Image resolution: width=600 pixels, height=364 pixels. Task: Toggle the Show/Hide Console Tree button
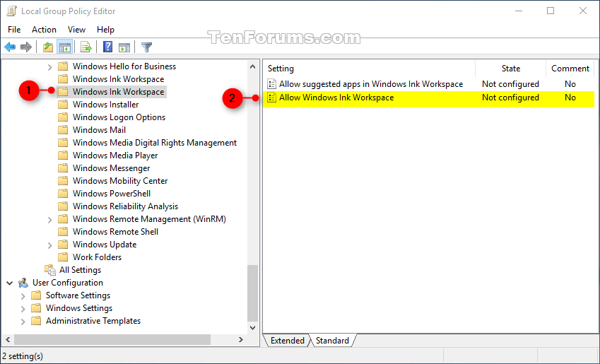point(65,47)
